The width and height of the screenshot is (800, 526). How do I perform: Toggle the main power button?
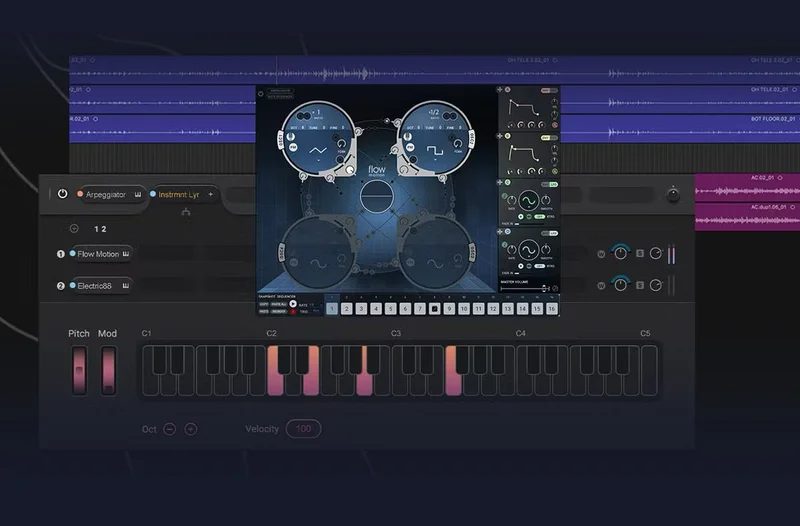[x=62, y=194]
